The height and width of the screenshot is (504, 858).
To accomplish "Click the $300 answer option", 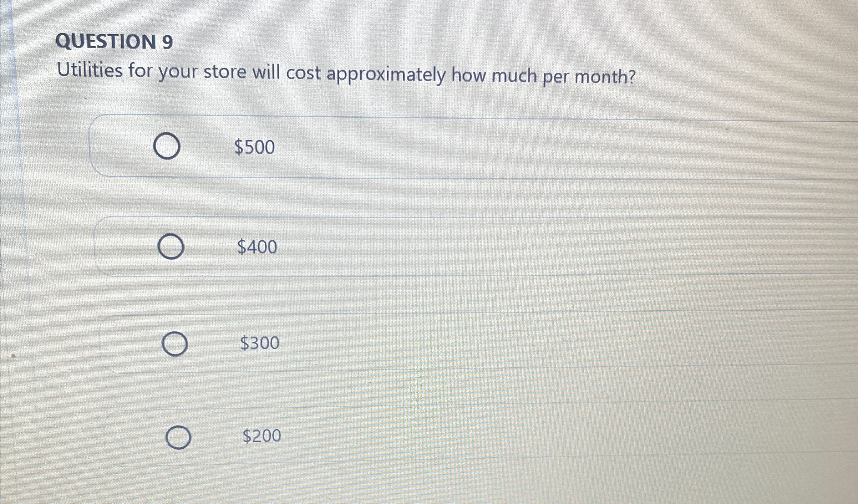I will pyautogui.click(x=259, y=343).
